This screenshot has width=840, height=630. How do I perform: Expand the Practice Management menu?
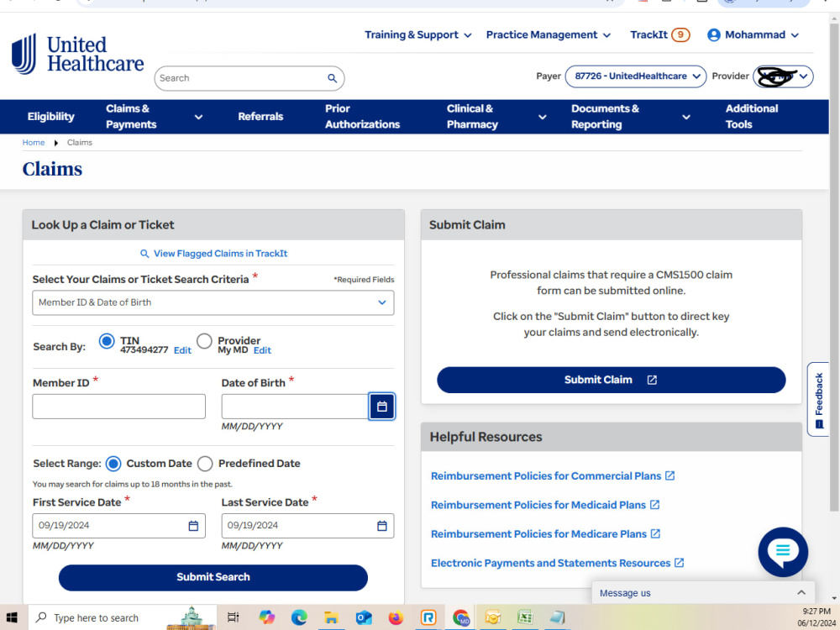coord(548,34)
